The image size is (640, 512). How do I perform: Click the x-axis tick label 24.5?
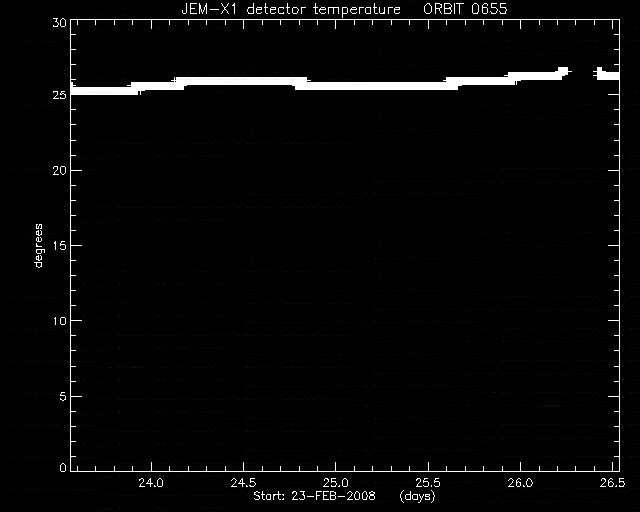(243, 483)
